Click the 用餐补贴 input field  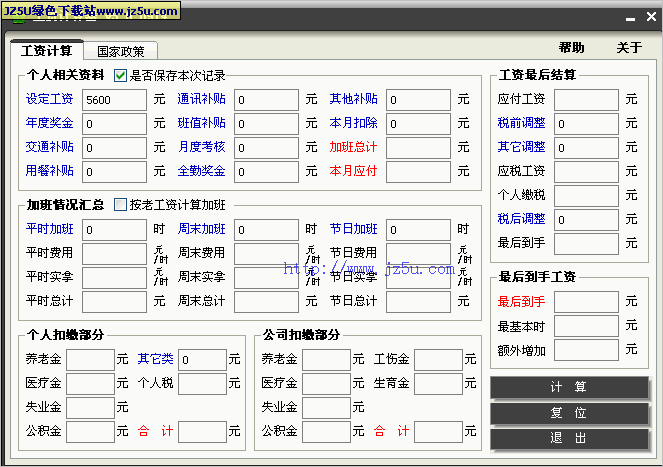(x=114, y=172)
